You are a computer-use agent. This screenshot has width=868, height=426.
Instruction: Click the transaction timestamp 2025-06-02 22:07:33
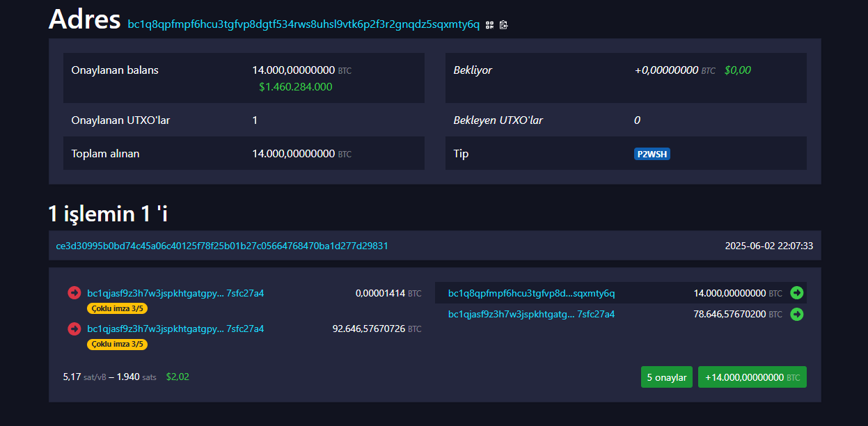(768, 246)
